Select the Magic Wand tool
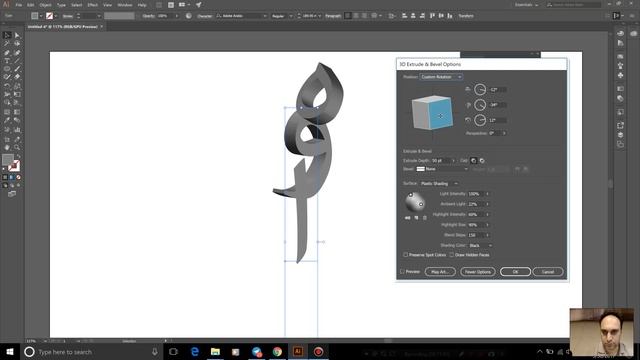 pos(7,43)
